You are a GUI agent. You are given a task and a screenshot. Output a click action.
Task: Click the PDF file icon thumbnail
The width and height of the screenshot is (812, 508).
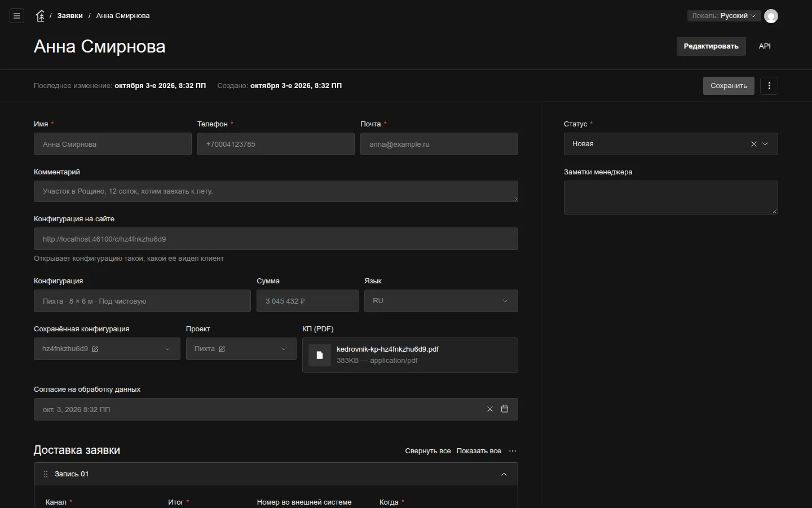click(320, 355)
